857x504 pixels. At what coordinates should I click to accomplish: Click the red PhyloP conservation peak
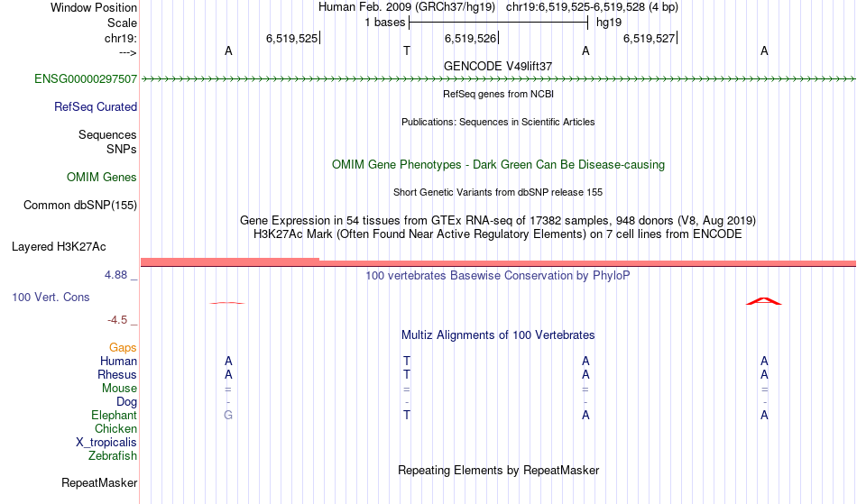764,301
